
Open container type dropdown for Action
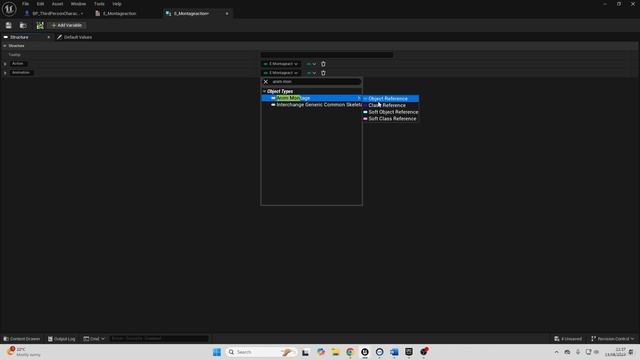coord(311,64)
